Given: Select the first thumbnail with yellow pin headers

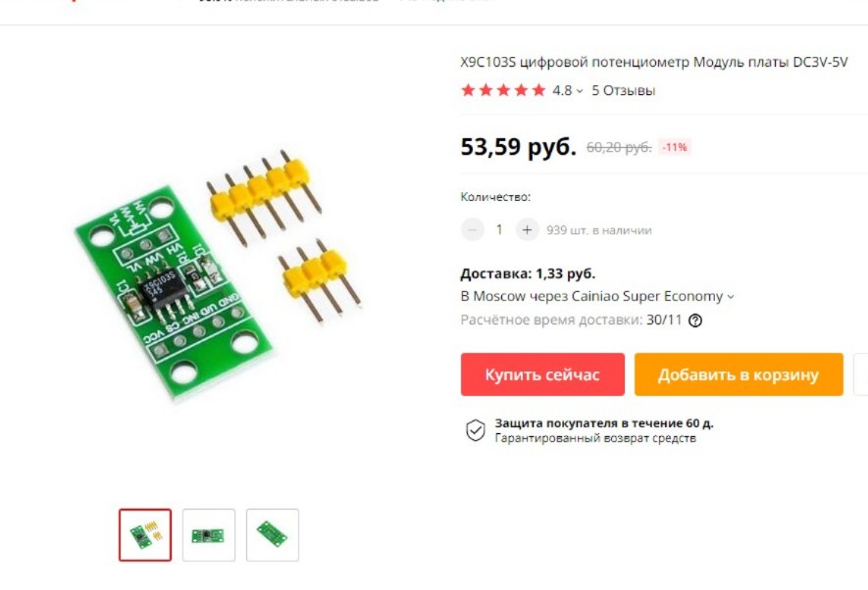Looking at the screenshot, I should 145,535.
